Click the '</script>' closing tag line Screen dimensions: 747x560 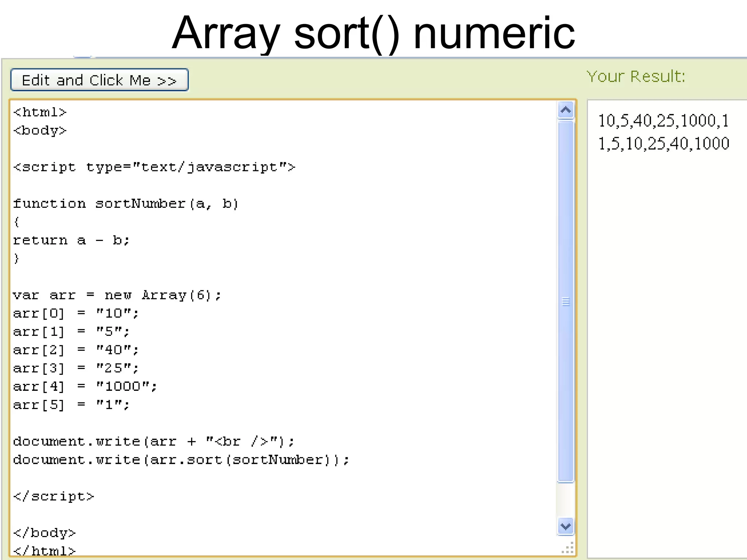tap(54, 496)
